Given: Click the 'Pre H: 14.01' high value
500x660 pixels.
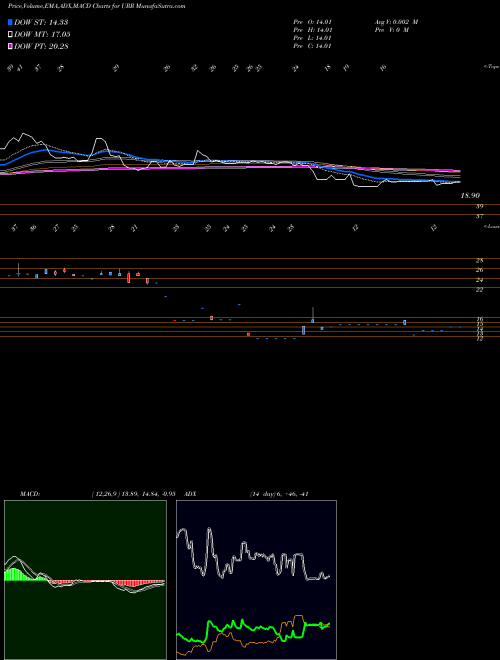Looking at the screenshot, I should [x=314, y=30].
